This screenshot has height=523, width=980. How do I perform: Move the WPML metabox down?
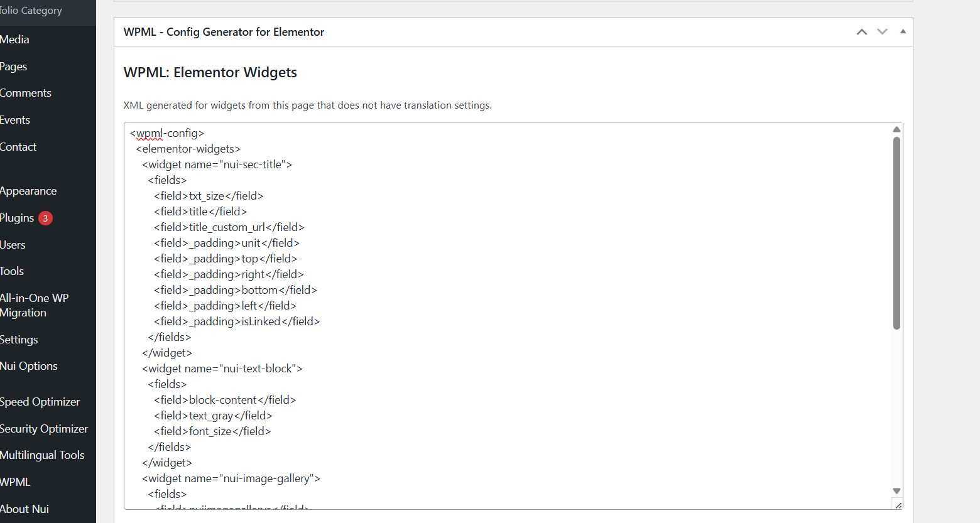[x=882, y=32]
